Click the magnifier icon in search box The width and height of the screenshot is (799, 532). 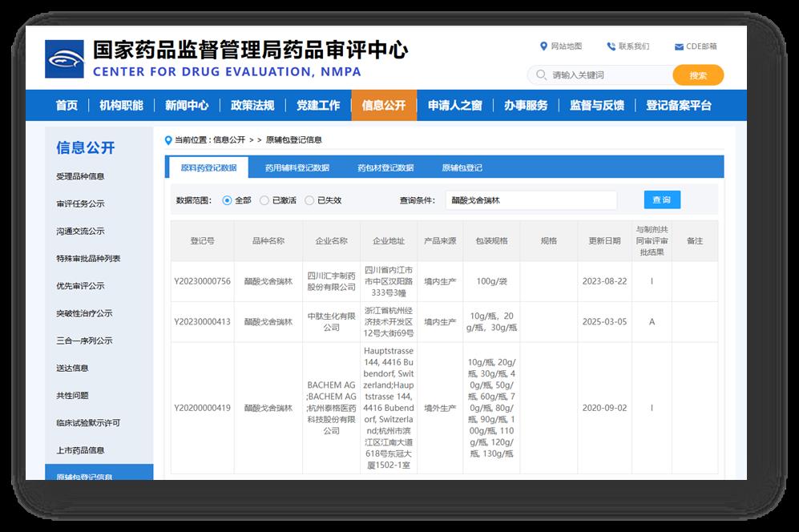(x=541, y=75)
